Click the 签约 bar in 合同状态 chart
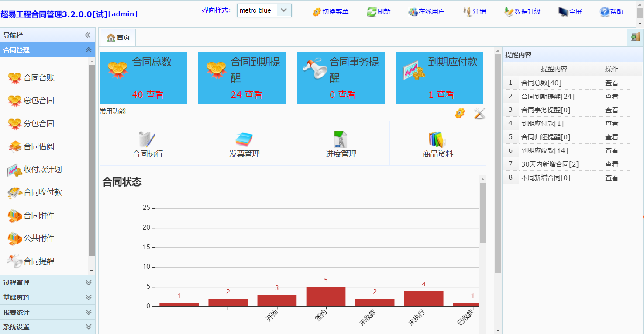The height and width of the screenshot is (334, 644). (x=326, y=296)
